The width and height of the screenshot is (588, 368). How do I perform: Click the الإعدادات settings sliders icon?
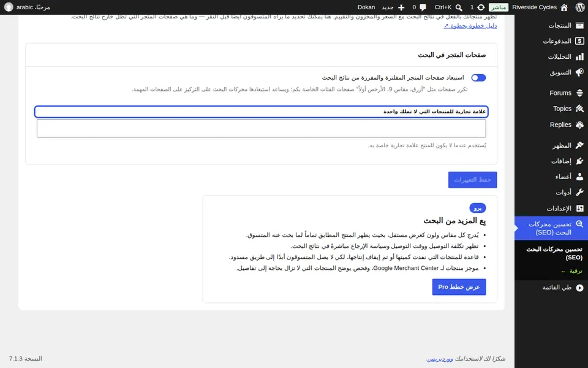point(580,209)
